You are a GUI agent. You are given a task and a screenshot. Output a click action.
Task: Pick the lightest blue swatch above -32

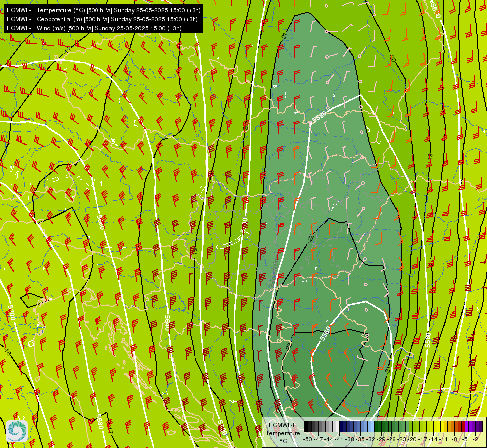point(373,426)
